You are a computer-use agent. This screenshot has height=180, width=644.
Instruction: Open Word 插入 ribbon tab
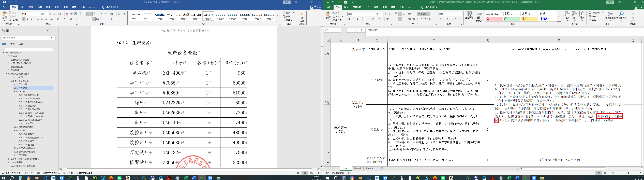coord(22,8)
